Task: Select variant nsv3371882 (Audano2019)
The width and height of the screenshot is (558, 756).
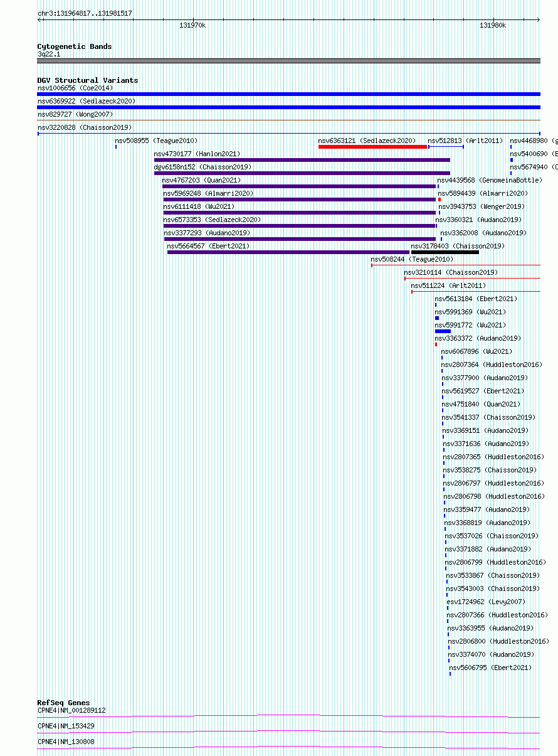Action: (488, 549)
